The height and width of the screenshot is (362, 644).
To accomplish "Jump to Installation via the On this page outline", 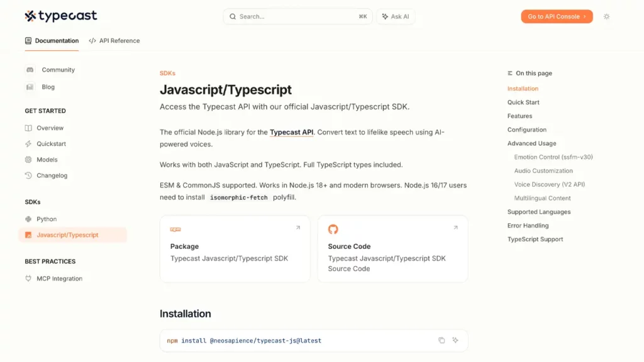I will point(521,88).
